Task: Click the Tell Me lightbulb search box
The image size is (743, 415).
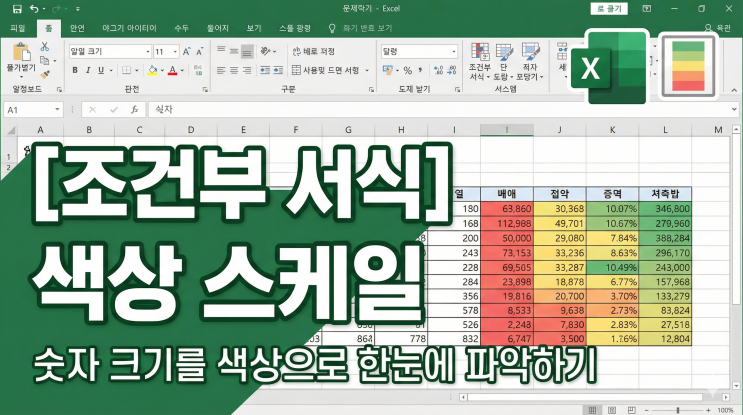Action: 361,28
